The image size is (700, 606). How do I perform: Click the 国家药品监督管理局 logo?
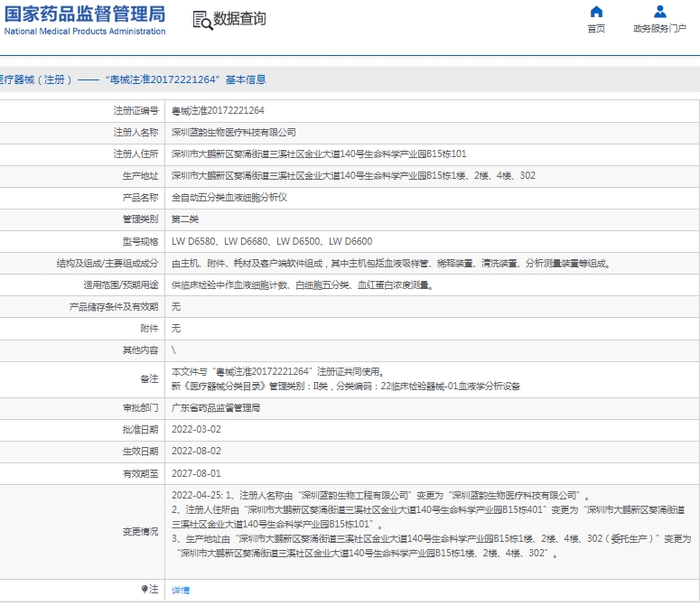(x=85, y=20)
